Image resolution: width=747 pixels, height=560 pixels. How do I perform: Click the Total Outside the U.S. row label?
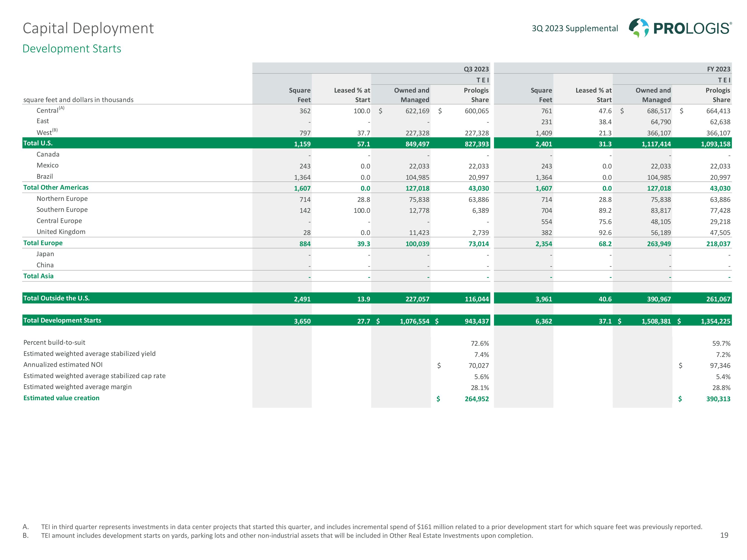[x=56, y=298]
